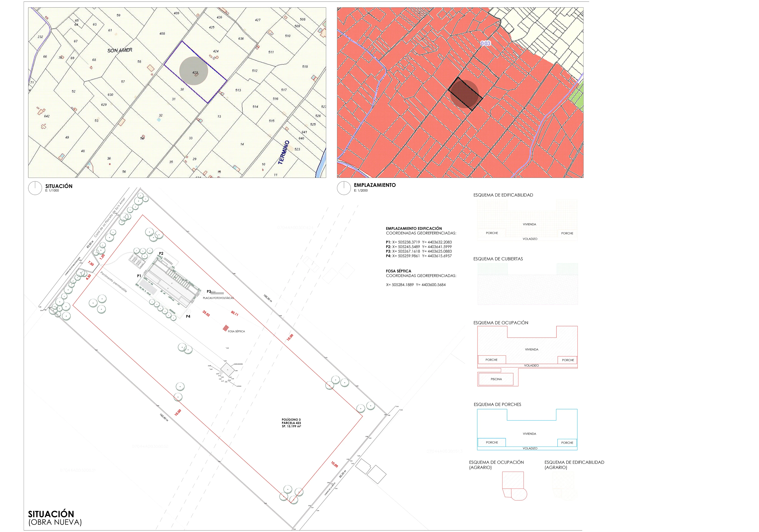Click the 'ESQUEMA DE PORCHES' heading
The image size is (759, 532).
[498, 404]
